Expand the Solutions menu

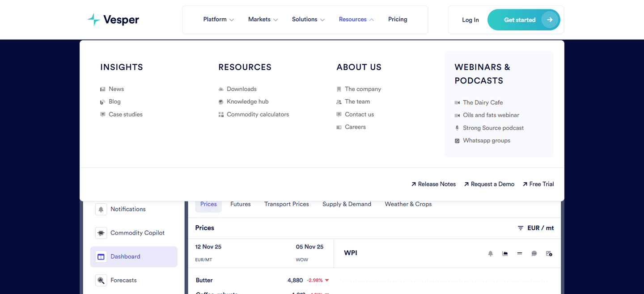[x=308, y=20]
